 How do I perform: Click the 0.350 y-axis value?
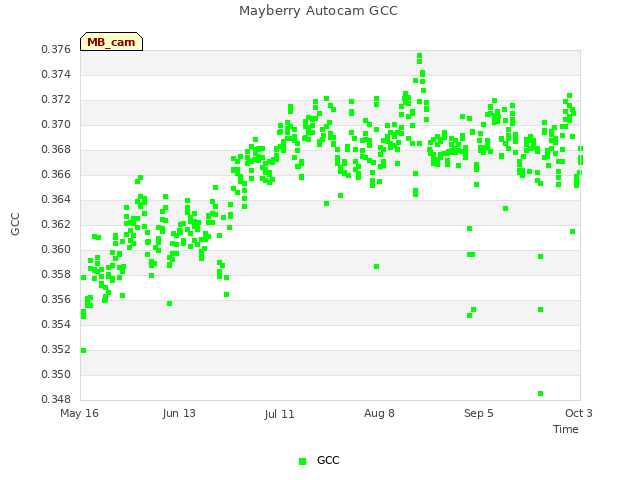tap(56, 374)
